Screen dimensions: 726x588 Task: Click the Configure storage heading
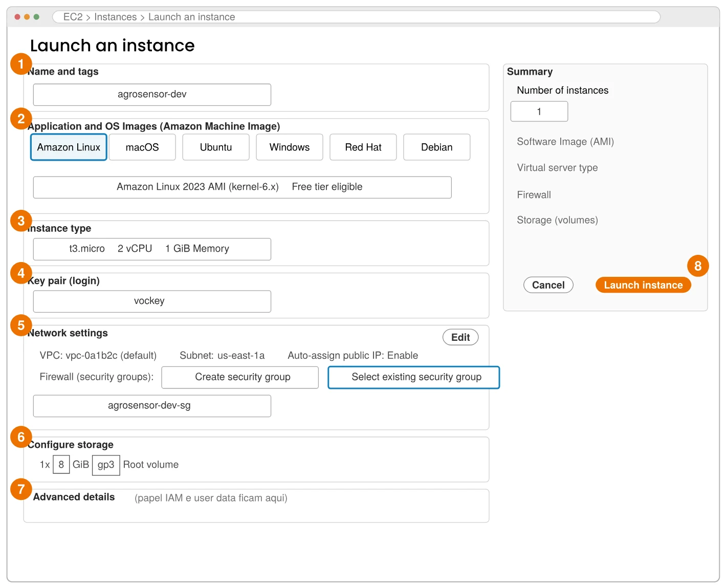71,445
